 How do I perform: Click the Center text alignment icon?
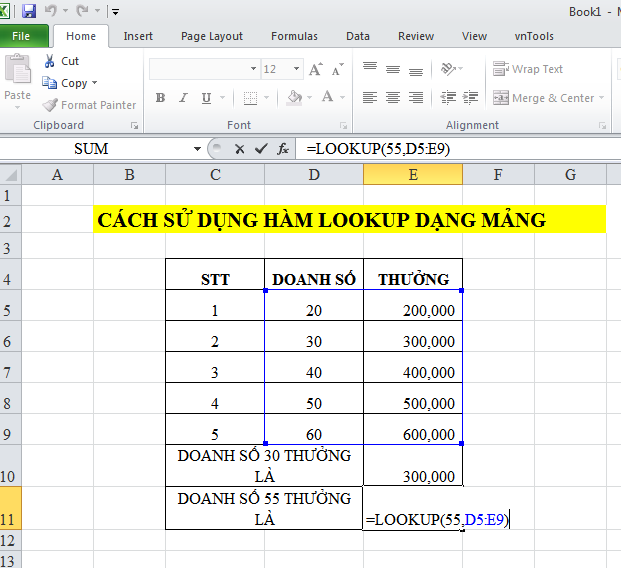pyautogui.click(x=393, y=97)
